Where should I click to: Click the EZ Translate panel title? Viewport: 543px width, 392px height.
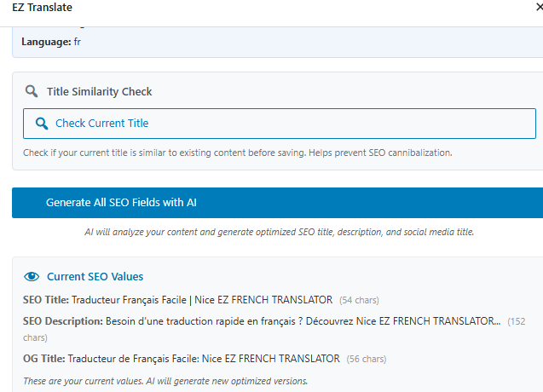point(43,8)
